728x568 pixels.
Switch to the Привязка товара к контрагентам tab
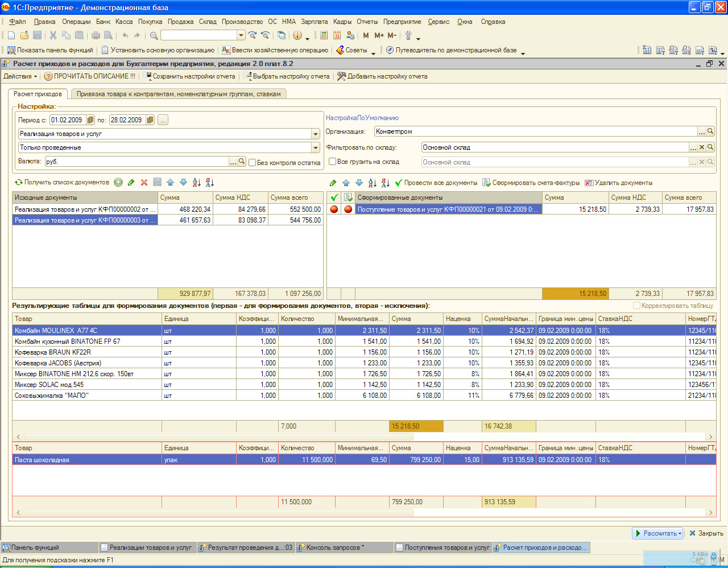[x=179, y=94]
